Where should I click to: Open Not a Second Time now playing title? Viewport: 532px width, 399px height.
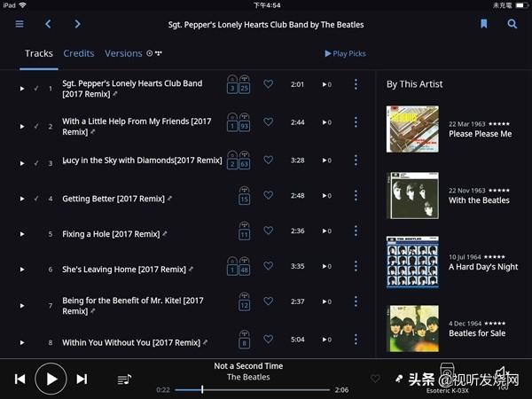click(248, 365)
